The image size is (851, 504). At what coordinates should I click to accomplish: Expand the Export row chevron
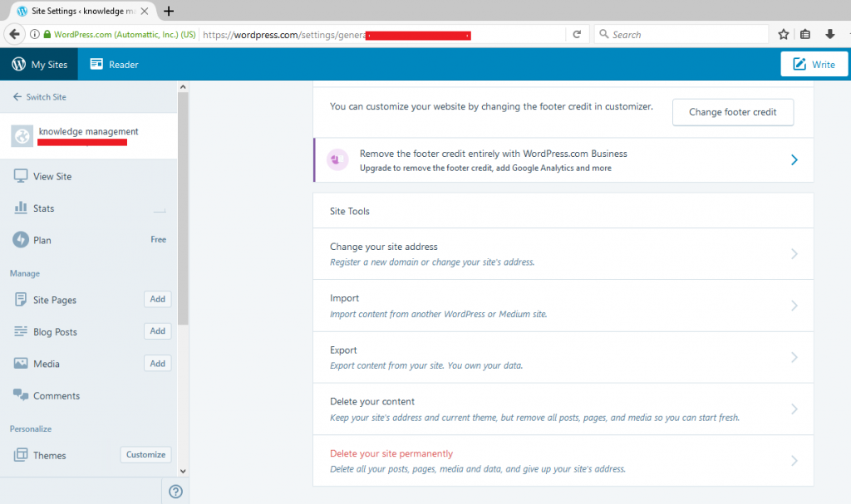[794, 357]
